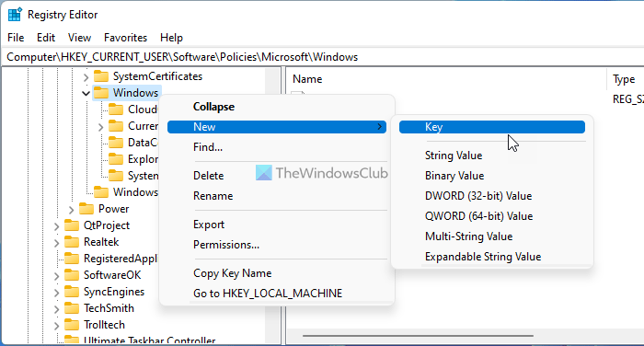Expand the Curren subkey chevron

(100, 127)
